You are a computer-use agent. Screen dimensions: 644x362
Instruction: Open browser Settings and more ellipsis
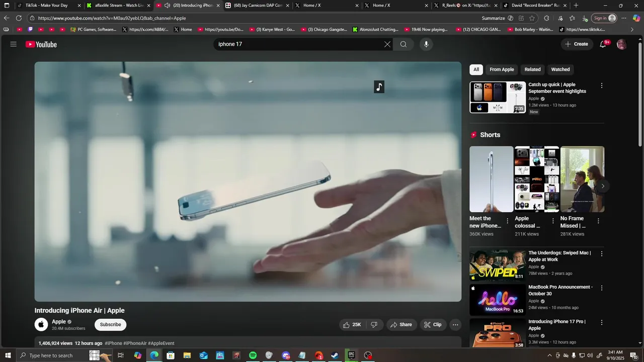624,18
